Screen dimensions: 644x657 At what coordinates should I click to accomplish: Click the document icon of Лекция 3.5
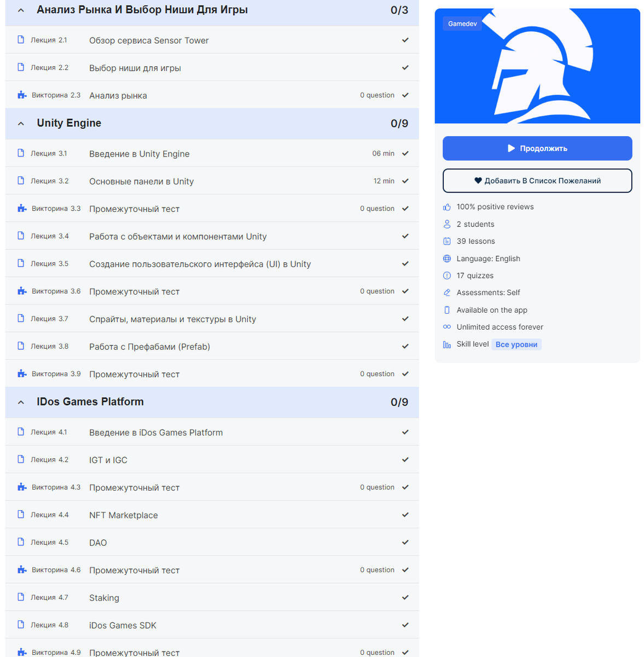21,263
